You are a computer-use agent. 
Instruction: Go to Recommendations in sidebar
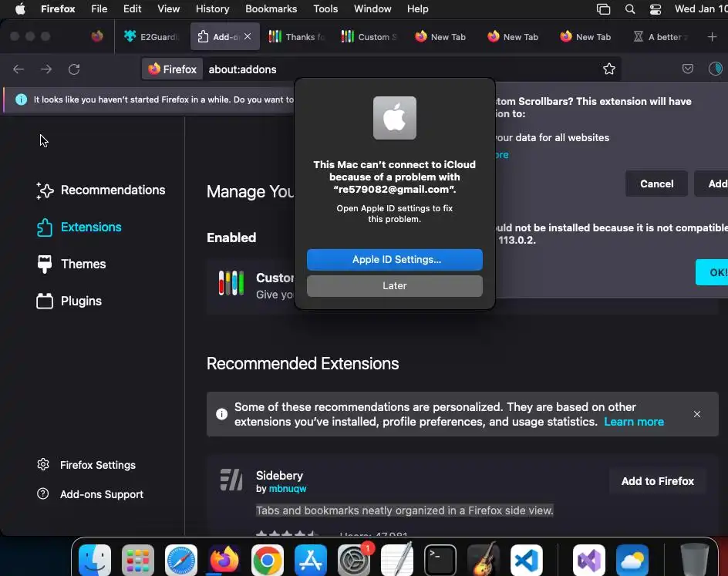[x=101, y=190]
